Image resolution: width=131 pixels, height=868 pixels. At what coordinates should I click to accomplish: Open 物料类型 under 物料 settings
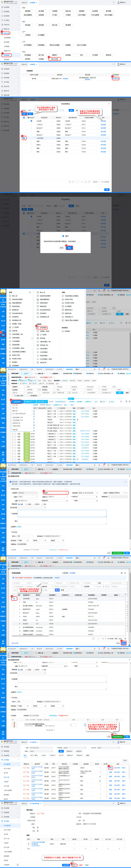[x=28, y=25]
